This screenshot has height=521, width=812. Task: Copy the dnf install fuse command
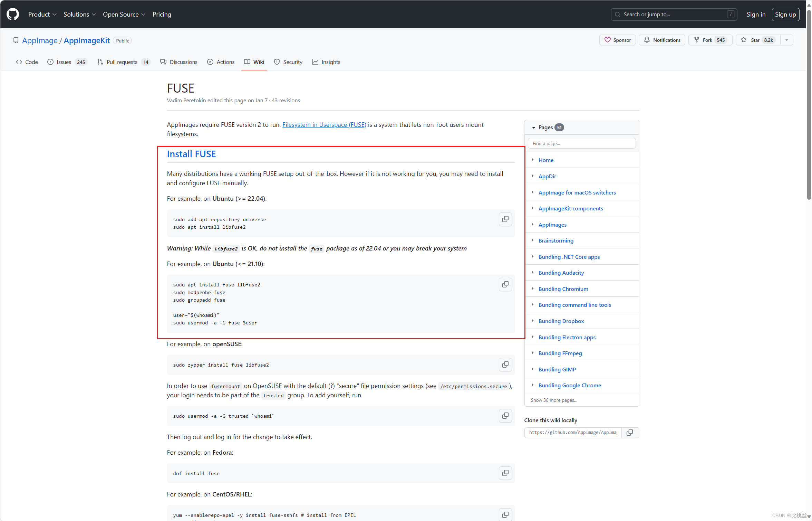click(505, 473)
